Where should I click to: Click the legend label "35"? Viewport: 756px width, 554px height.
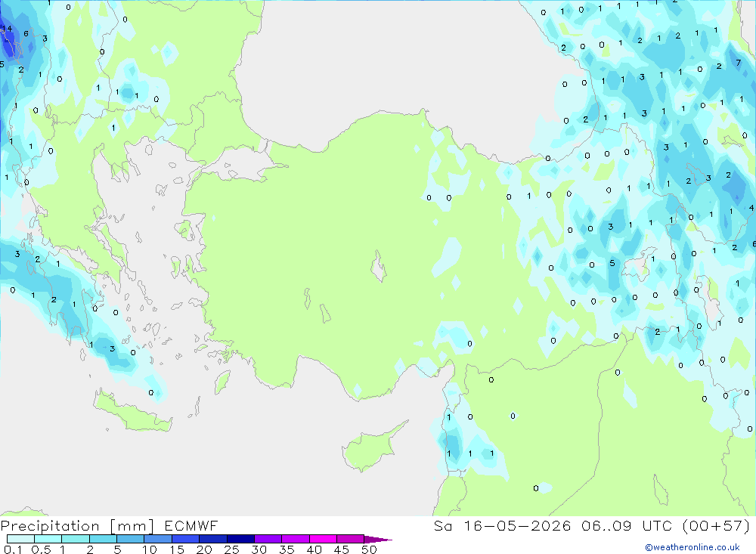[x=287, y=549]
